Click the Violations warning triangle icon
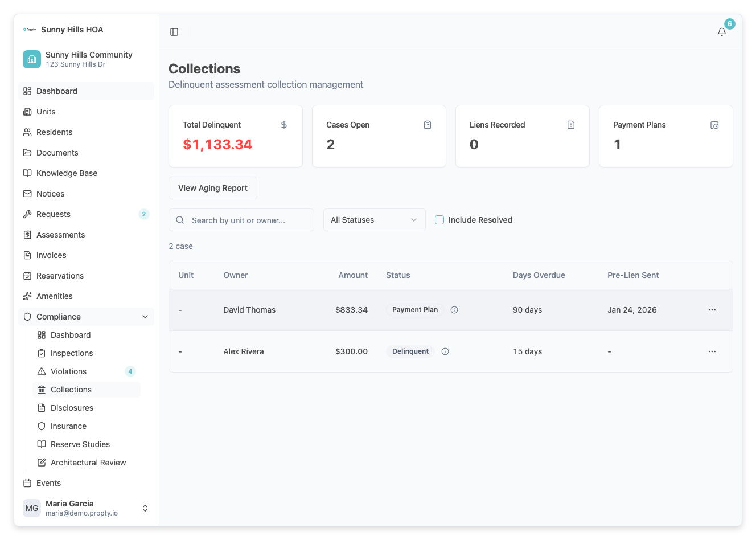 tap(42, 371)
